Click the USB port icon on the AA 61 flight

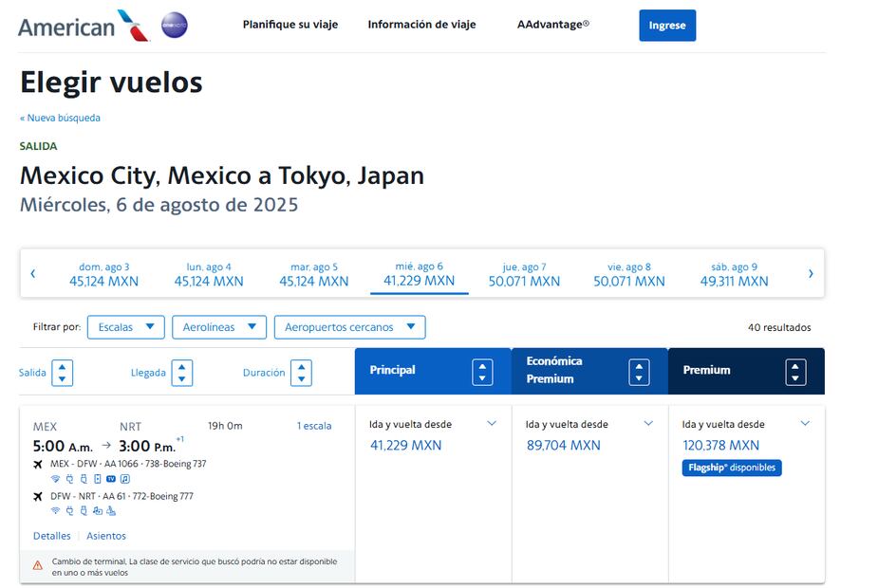point(84,511)
